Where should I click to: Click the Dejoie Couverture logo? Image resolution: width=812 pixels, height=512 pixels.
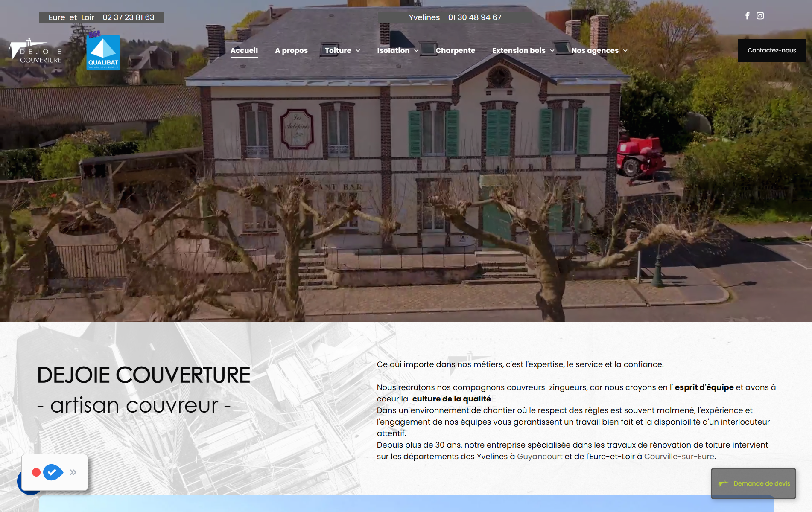pyautogui.click(x=35, y=51)
